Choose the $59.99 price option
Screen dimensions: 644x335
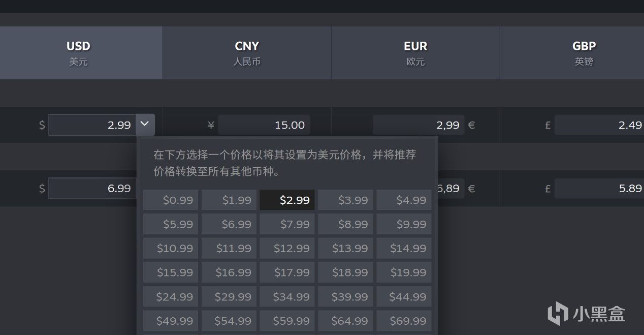point(287,321)
